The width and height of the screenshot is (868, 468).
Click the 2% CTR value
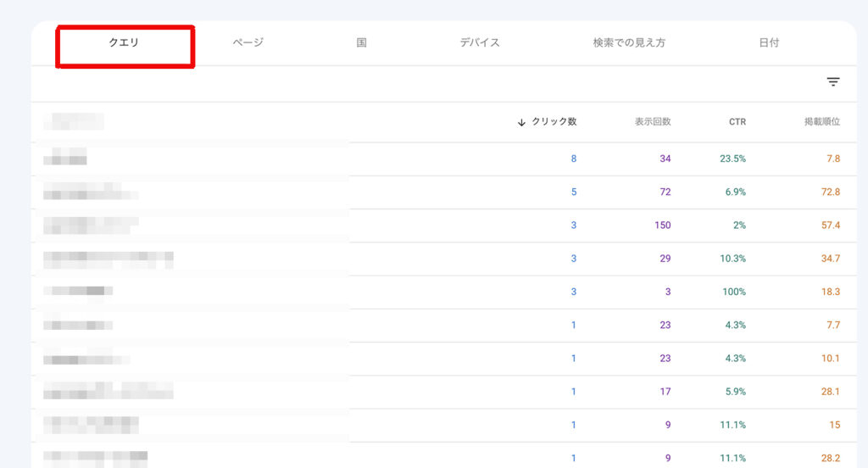click(x=739, y=225)
